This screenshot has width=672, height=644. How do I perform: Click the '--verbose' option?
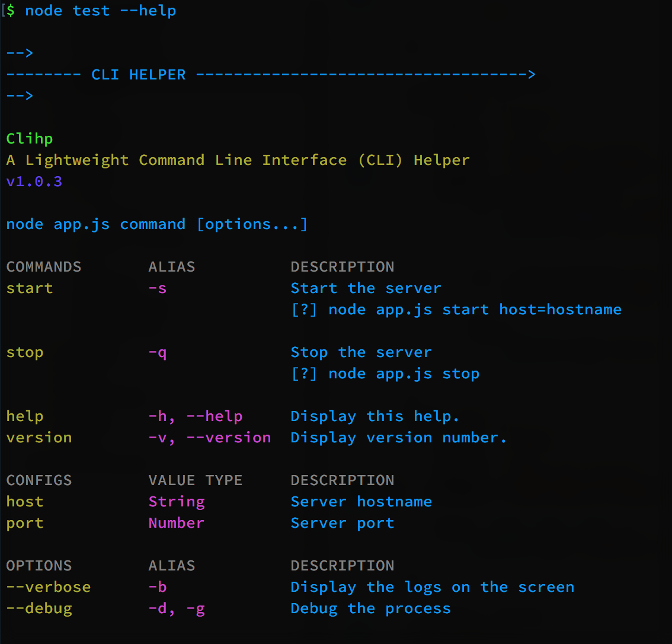49,587
